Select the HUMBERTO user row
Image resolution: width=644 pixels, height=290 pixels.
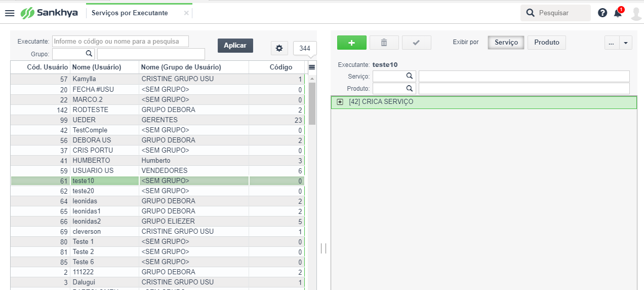tap(157, 160)
